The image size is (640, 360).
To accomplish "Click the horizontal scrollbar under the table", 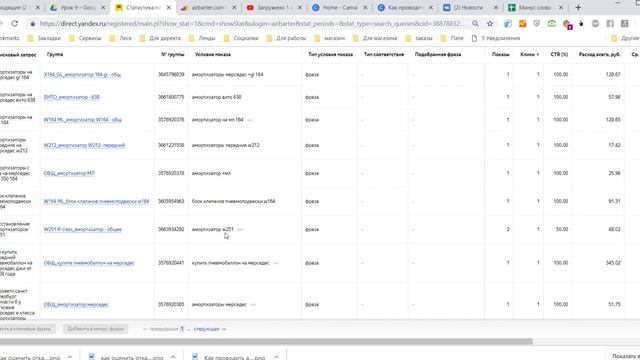I will pyautogui.click(x=266, y=341).
